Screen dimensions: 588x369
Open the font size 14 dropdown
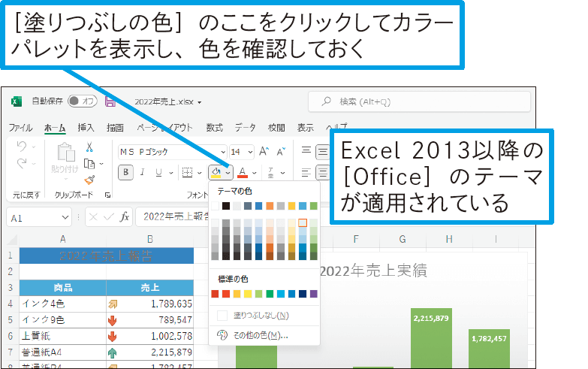252,151
